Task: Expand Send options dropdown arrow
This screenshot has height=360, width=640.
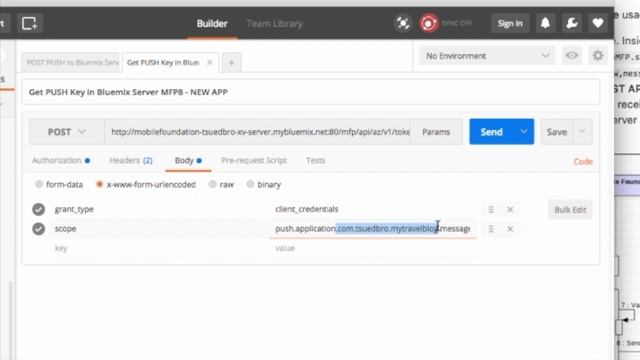Action: click(524, 131)
